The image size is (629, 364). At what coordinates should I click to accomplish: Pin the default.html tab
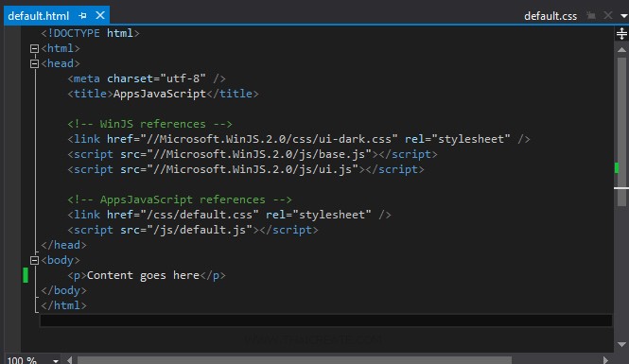(x=82, y=16)
